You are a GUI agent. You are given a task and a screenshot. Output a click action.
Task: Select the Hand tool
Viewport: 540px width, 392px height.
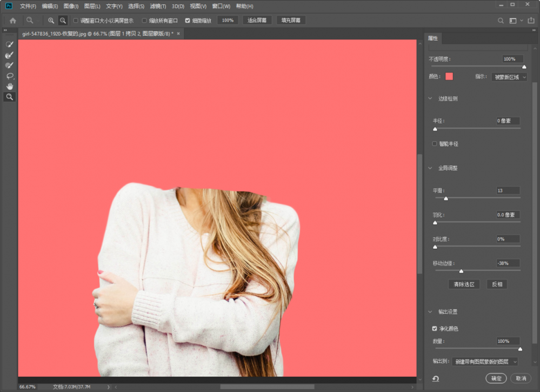click(x=9, y=87)
